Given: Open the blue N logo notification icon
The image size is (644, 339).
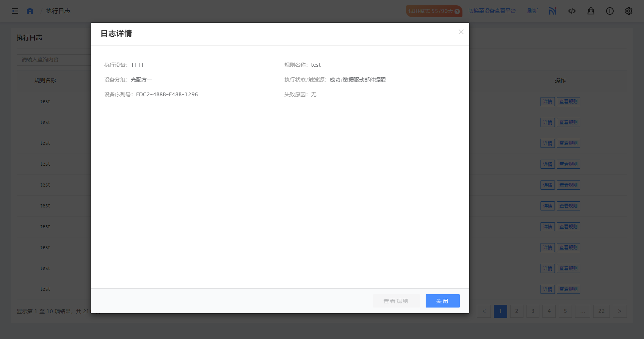Looking at the screenshot, I should [553, 11].
